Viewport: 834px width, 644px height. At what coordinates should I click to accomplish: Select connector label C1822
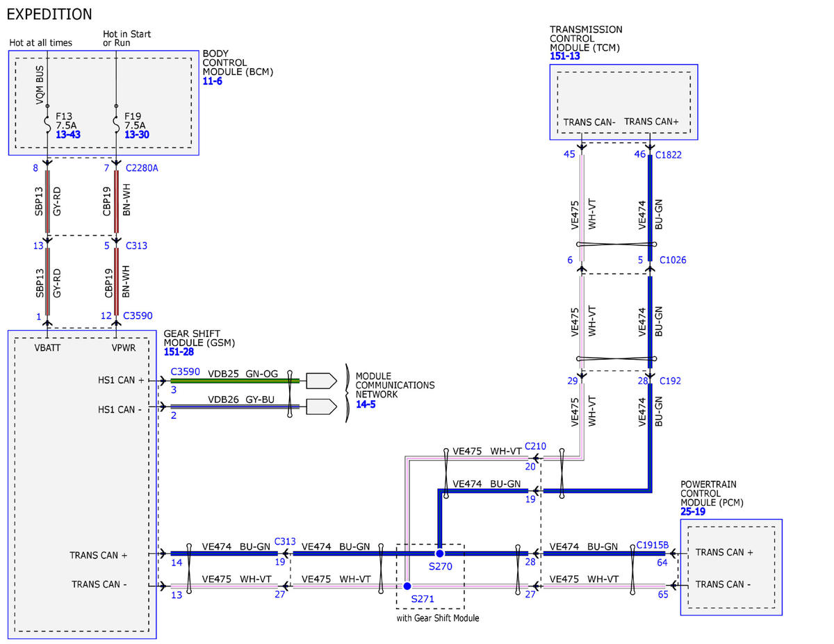click(x=669, y=154)
